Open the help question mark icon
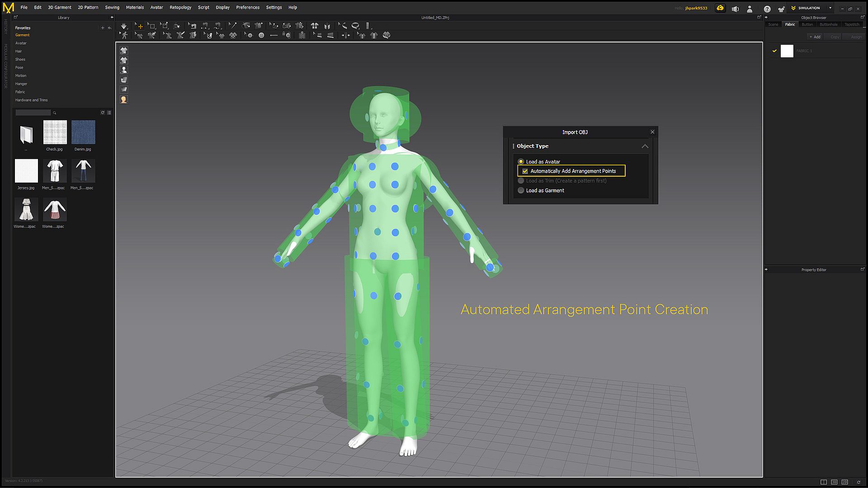Viewport: 868px width, 488px height. pos(767,9)
